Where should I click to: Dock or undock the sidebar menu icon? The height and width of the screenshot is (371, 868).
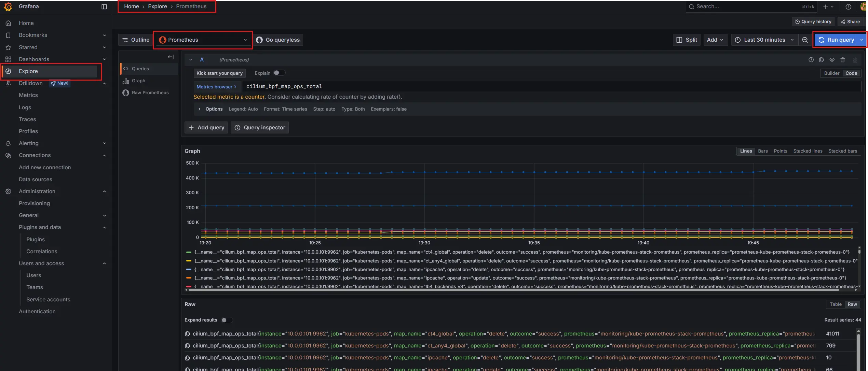point(104,6)
